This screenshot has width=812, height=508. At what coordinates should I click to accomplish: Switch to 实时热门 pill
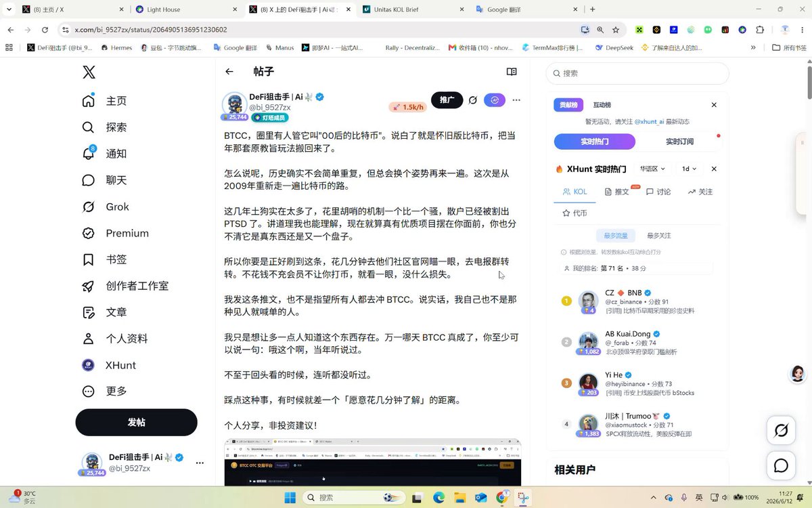coord(595,142)
